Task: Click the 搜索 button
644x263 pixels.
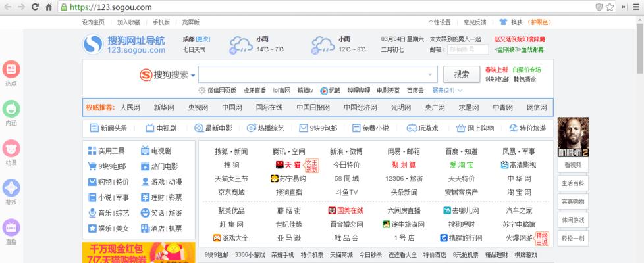Action: [x=462, y=74]
